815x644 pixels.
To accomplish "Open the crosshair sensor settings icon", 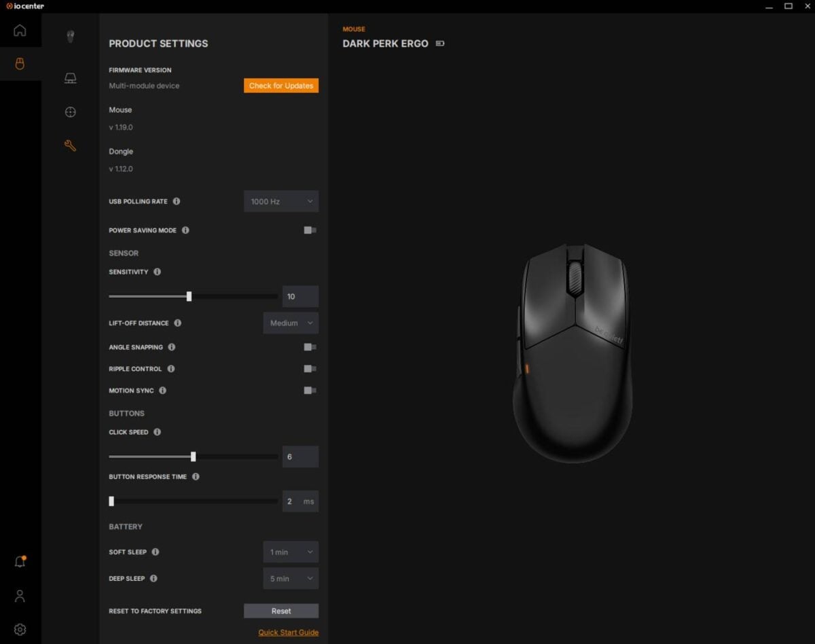I will click(71, 112).
